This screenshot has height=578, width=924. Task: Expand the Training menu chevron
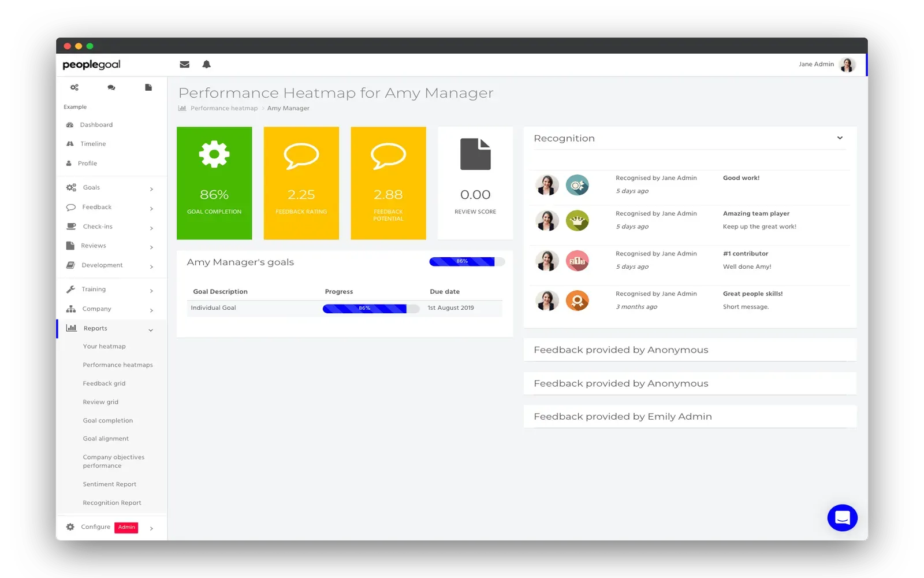click(151, 291)
